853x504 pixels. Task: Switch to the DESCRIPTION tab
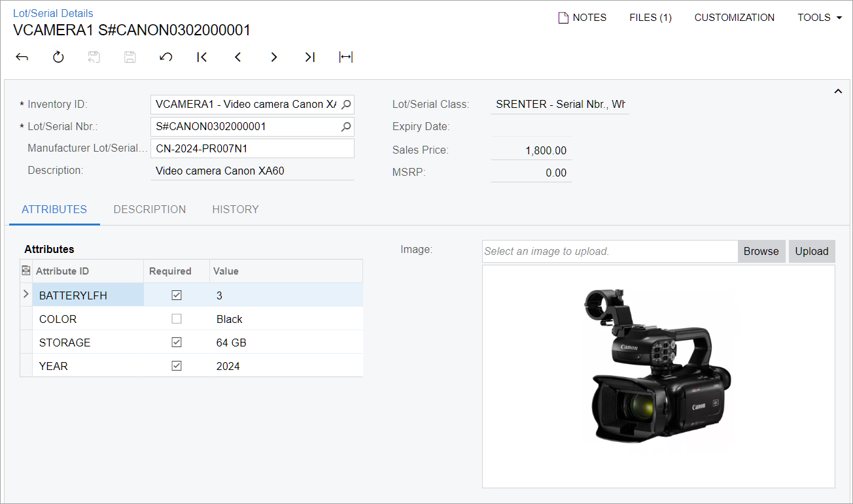tap(150, 209)
